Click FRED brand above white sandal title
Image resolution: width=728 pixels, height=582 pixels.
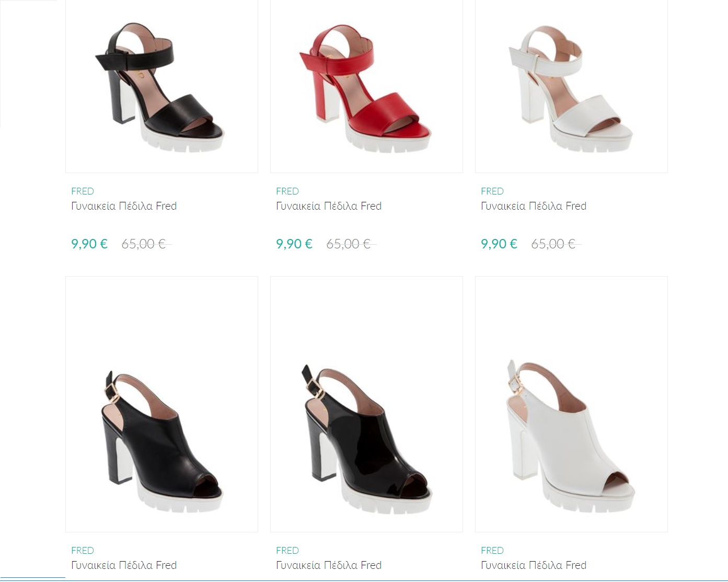(492, 191)
